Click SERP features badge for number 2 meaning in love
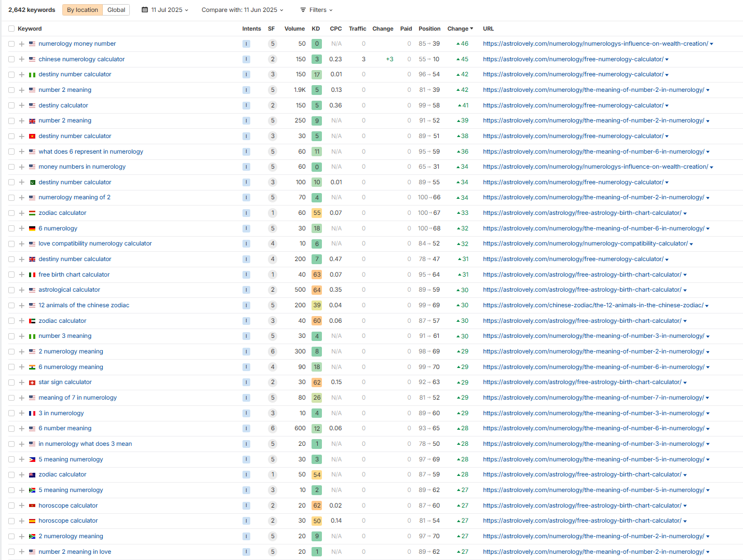The height and width of the screenshot is (560, 743). pyautogui.click(x=273, y=552)
